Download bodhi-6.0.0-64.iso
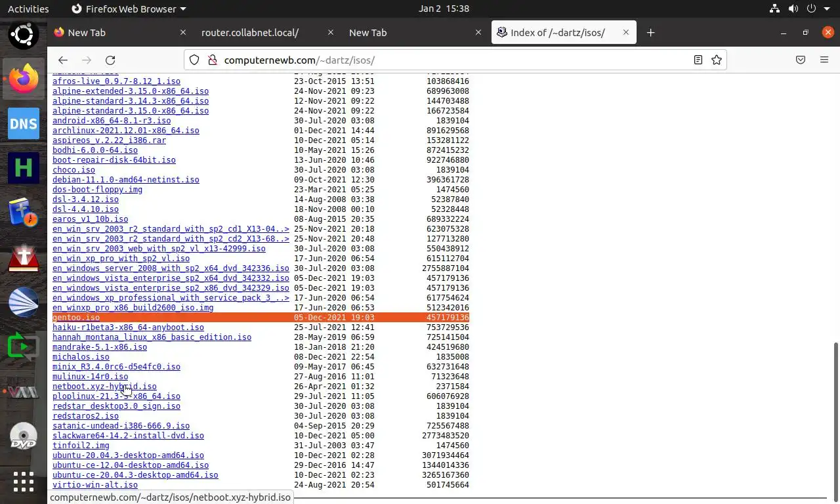The width and height of the screenshot is (840, 504). pos(95,150)
